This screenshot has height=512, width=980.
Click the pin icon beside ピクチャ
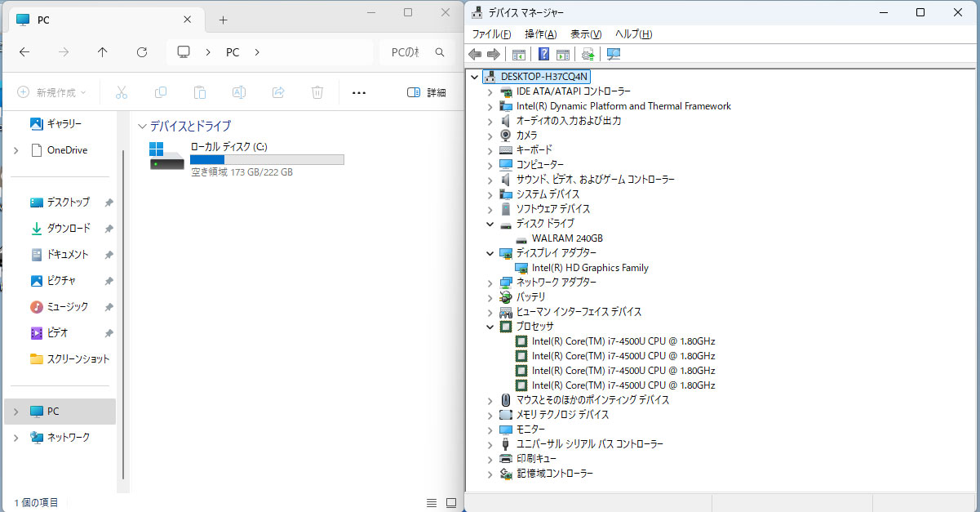(x=109, y=281)
